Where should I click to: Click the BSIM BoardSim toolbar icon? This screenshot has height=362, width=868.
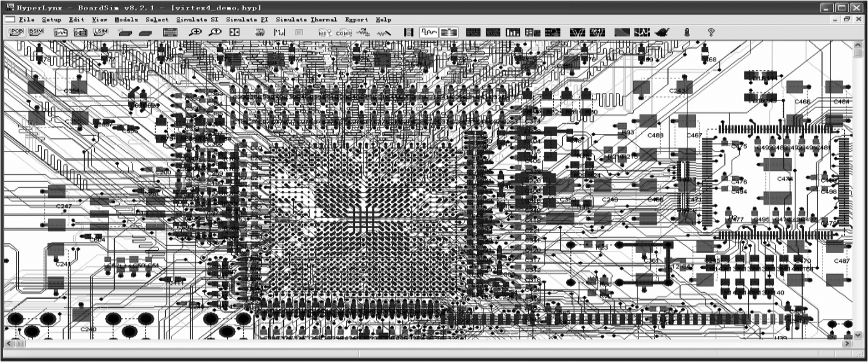(36, 32)
